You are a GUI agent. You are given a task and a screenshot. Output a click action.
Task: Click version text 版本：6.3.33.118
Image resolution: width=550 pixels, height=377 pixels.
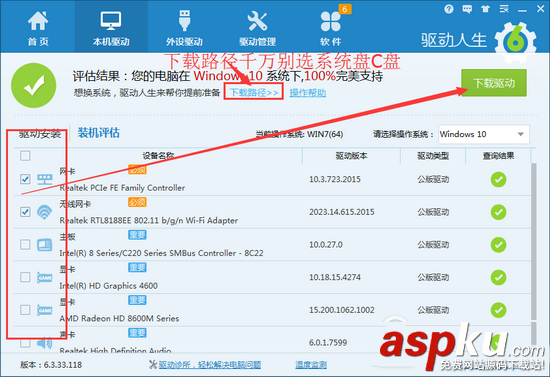51,365
